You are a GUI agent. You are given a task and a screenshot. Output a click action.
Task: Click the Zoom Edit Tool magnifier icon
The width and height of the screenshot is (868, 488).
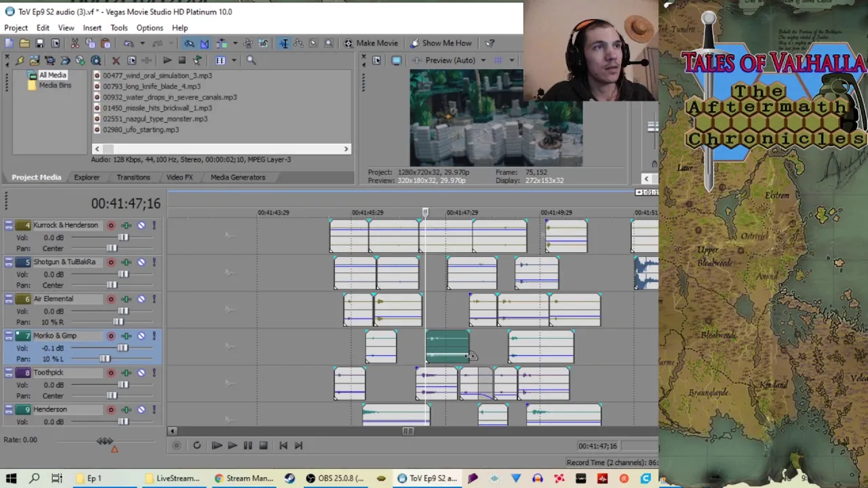(329, 43)
